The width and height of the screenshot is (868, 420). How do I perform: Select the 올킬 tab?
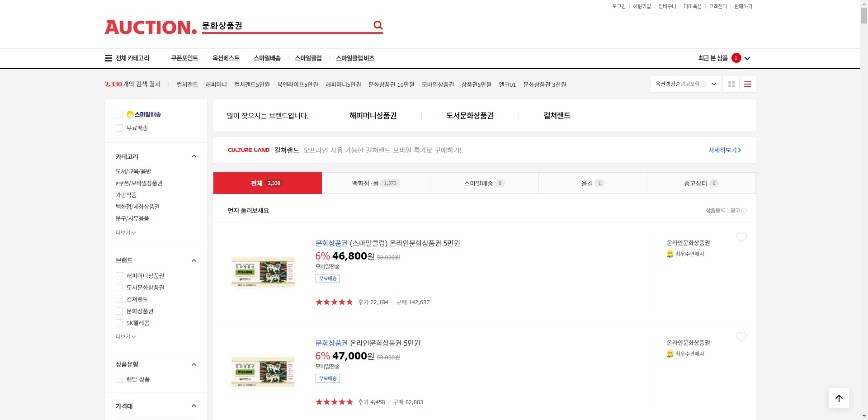593,183
